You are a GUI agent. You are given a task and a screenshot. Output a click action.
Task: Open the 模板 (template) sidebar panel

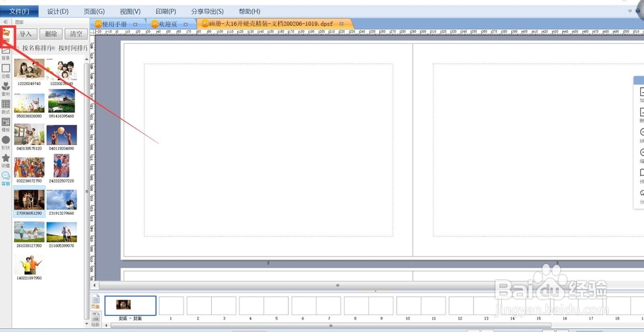pyautogui.click(x=6, y=124)
